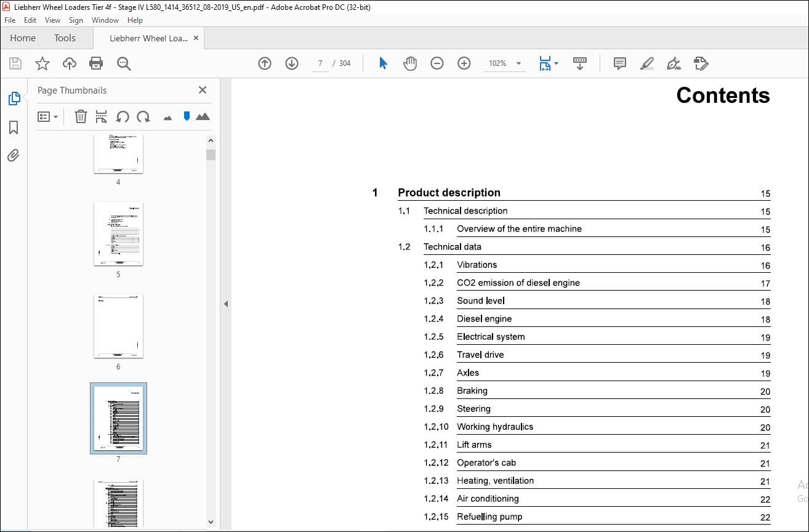Click the thumbnail size slider marker
The width and height of the screenshot is (809, 532).
(187, 116)
